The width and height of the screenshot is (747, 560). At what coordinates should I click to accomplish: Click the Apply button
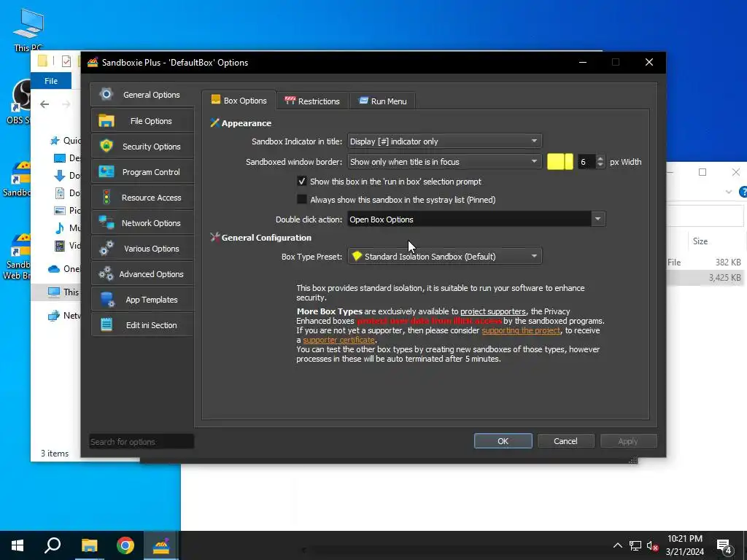[628, 441]
